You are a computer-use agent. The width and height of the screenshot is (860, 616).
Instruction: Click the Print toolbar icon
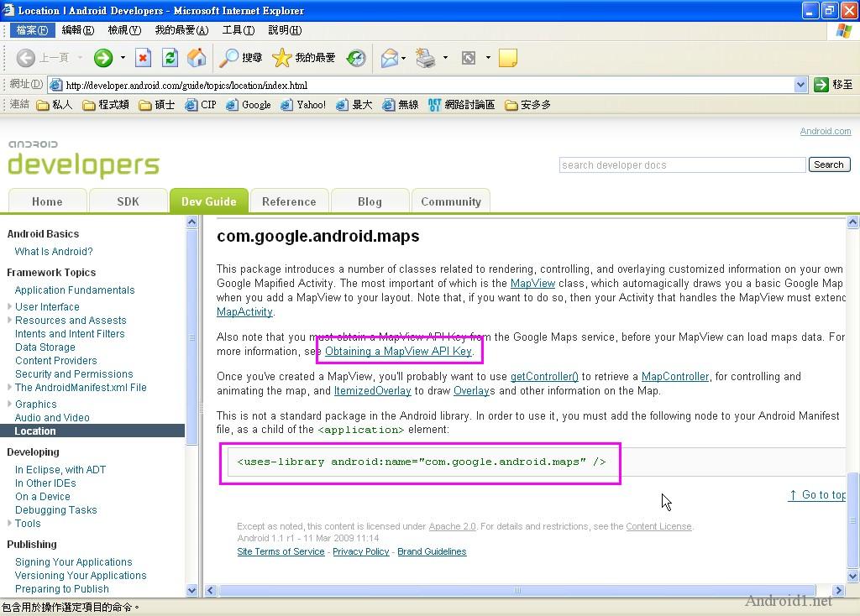(425, 58)
